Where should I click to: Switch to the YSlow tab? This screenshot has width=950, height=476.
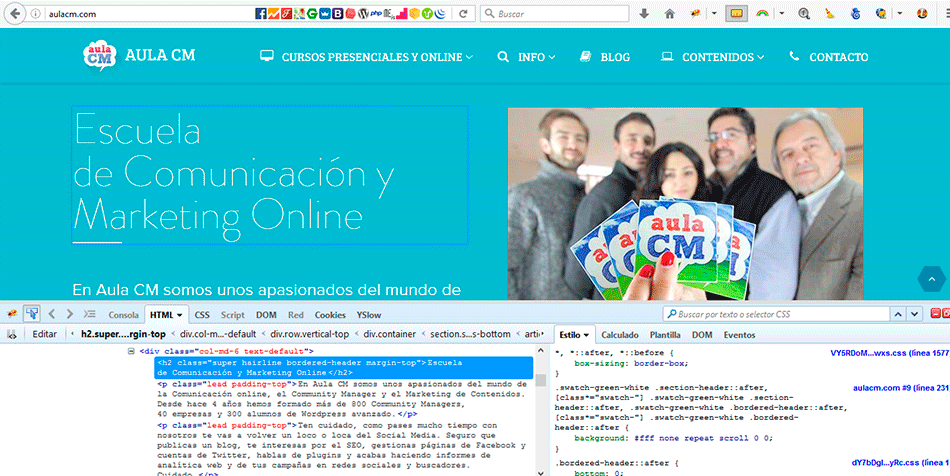369,315
